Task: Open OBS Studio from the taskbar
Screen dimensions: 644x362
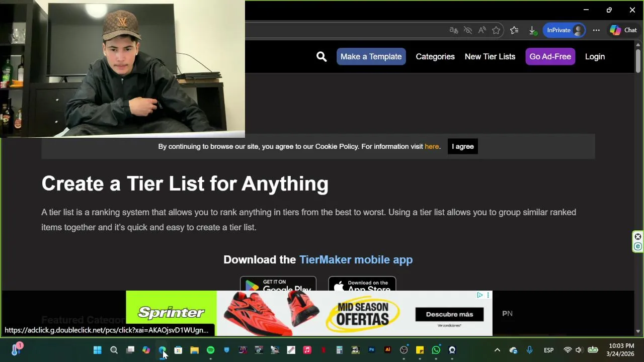Action: 404,350
